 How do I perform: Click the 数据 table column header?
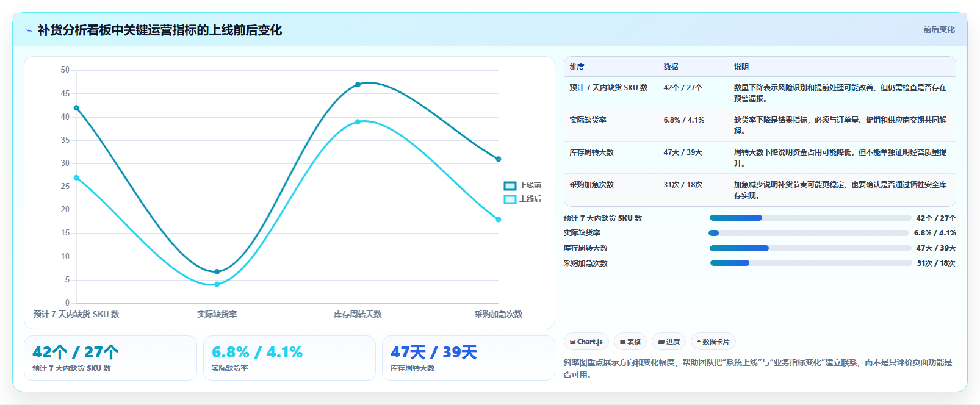pyautogui.click(x=671, y=67)
